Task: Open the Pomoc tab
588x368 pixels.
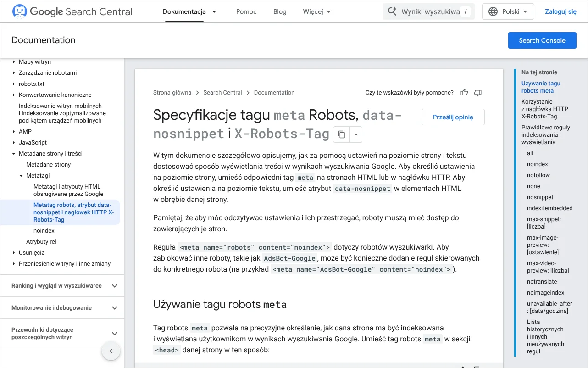Action: pos(246,11)
